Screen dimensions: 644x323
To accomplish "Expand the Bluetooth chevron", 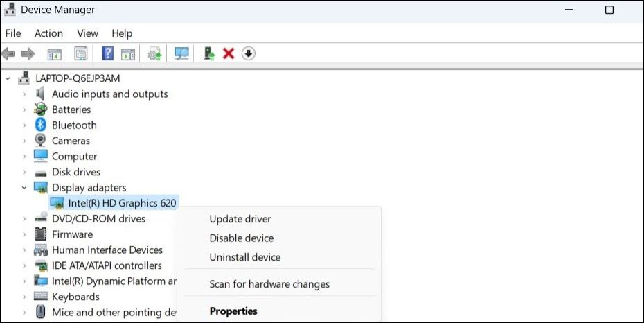I will (24, 125).
